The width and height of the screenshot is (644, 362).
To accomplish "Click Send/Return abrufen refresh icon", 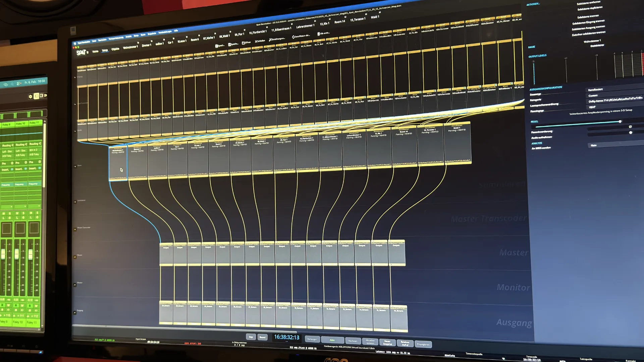I will (x=293, y=37).
